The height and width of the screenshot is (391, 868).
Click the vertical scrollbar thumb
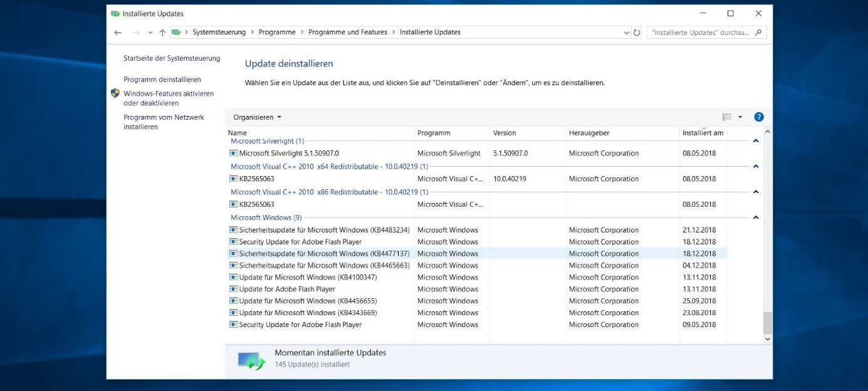pyautogui.click(x=768, y=323)
